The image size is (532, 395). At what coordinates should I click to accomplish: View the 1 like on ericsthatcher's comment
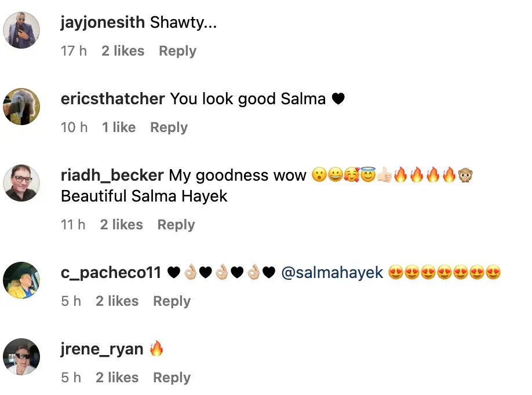click(x=119, y=127)
